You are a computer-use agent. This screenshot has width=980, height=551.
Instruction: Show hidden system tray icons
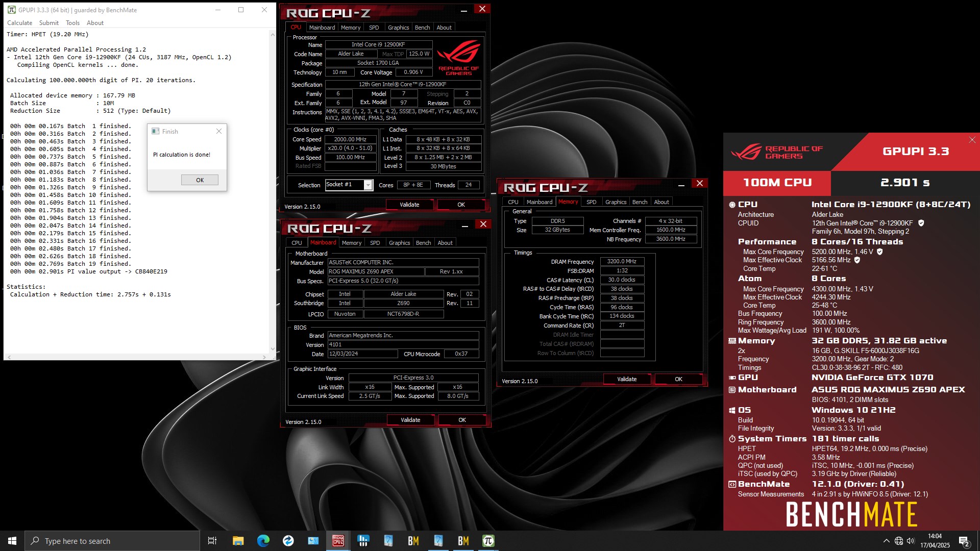pyautogui.click(x=886, y=541)
